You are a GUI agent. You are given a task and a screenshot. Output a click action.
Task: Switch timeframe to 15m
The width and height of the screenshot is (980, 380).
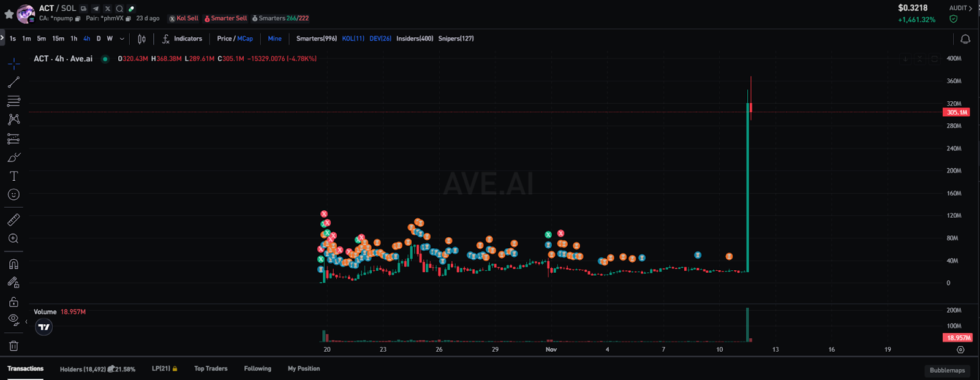click(58, 39)
